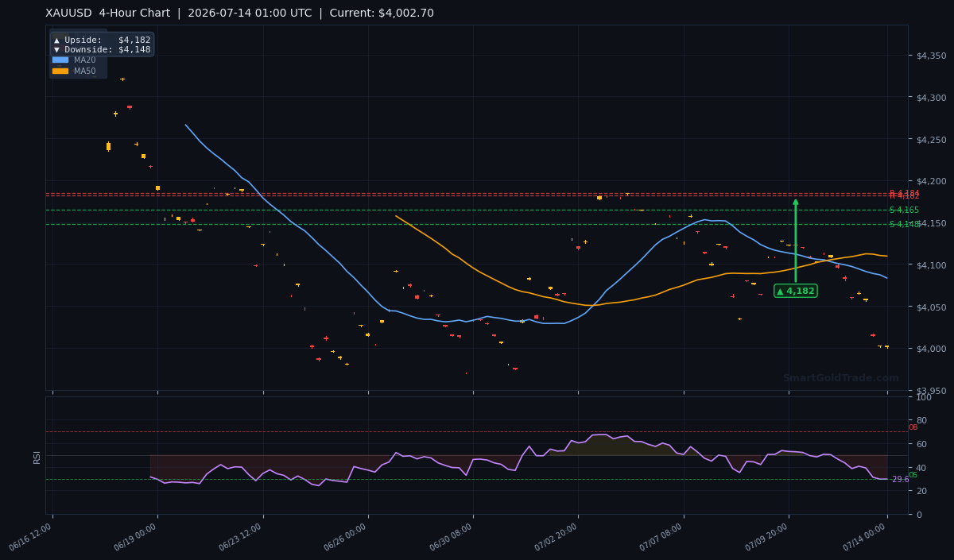Click the S 4,148 support level label

tap(904, 224)
